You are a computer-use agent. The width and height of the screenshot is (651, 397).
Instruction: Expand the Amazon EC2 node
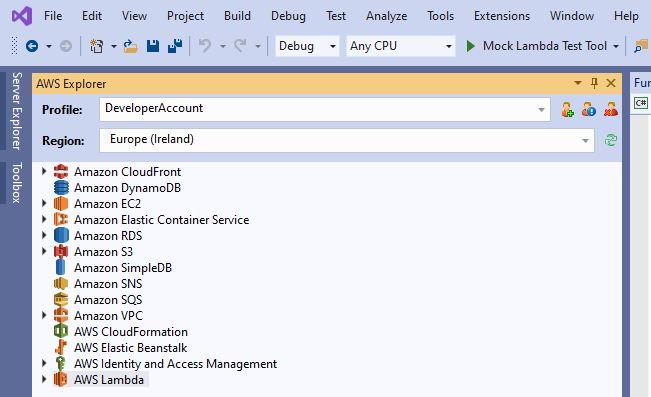pyautogui.click(x=44, y=203)
